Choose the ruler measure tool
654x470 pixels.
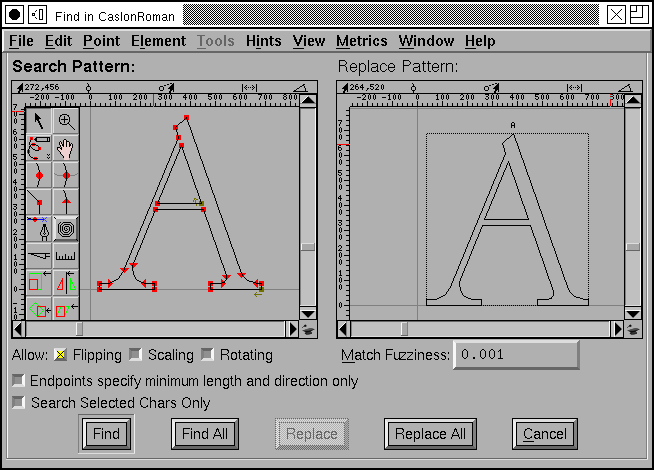[x=66, y=258]
